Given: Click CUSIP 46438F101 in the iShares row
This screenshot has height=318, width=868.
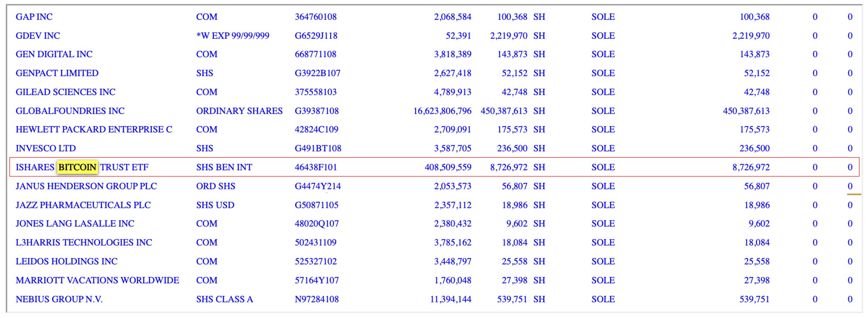Looking at the screenshot, I should tap(316, 167).
